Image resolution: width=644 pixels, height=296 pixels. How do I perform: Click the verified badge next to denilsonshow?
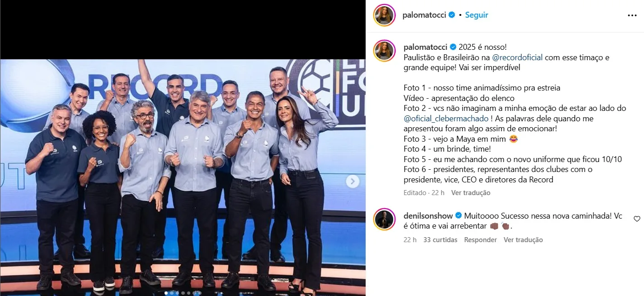[458, 216]
